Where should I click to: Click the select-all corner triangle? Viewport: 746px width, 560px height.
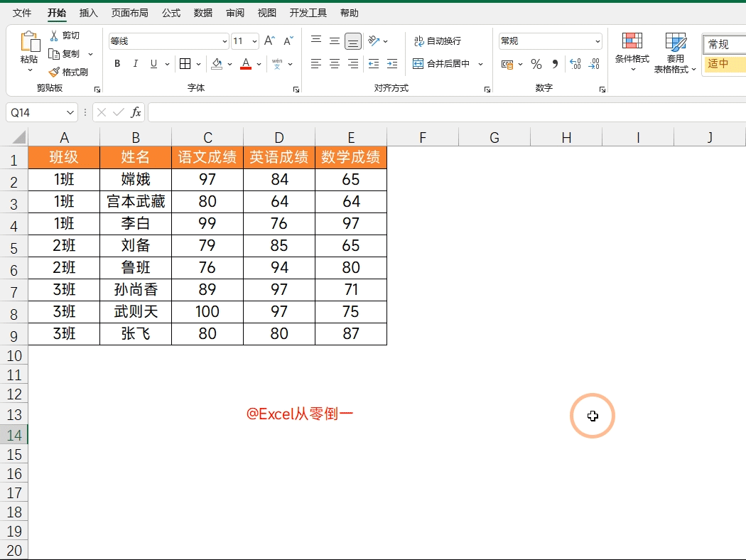point(18,137)
